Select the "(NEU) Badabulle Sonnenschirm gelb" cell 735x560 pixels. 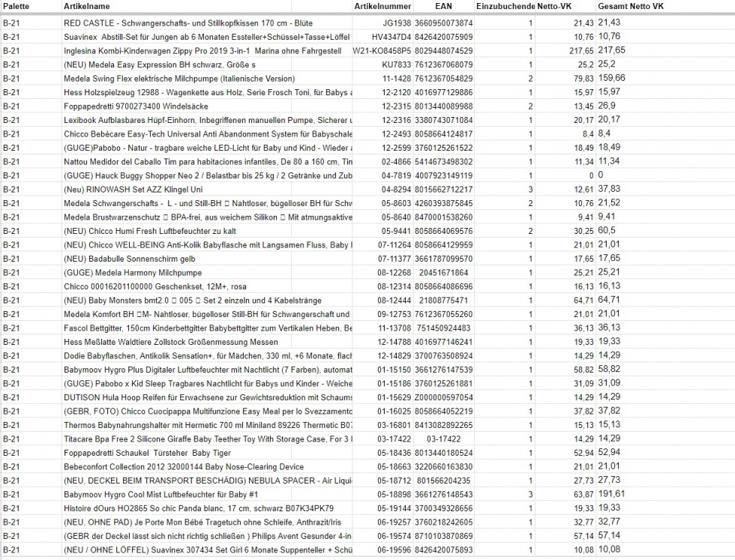click(x=130, y=259)
